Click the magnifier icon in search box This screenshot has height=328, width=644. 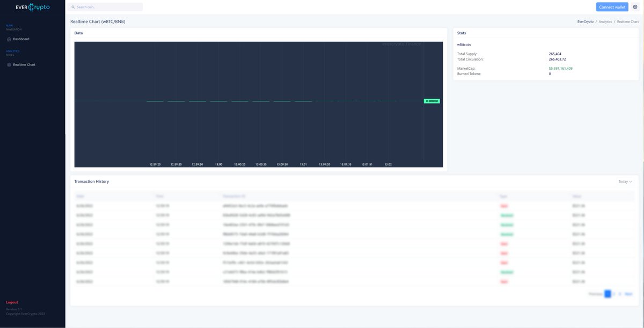pyautogui.click(x=73, y=7)
